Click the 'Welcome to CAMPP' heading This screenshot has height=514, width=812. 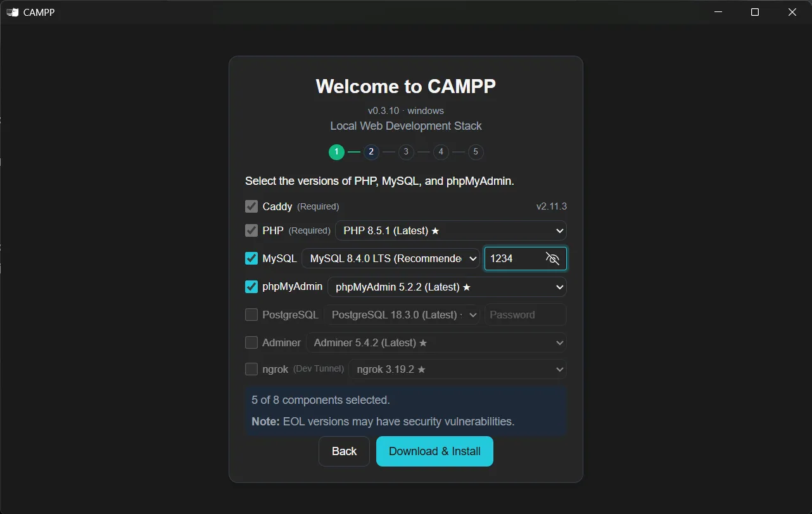(x=406, y=86)
